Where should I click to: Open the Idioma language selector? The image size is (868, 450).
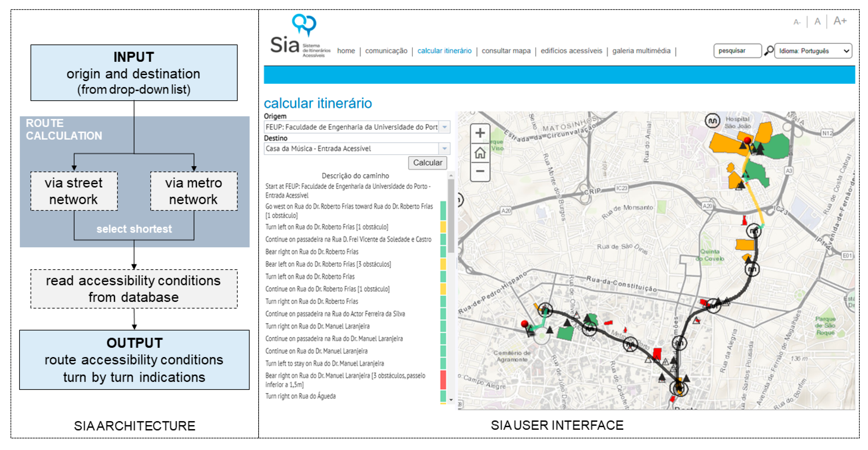coord(813,51)
